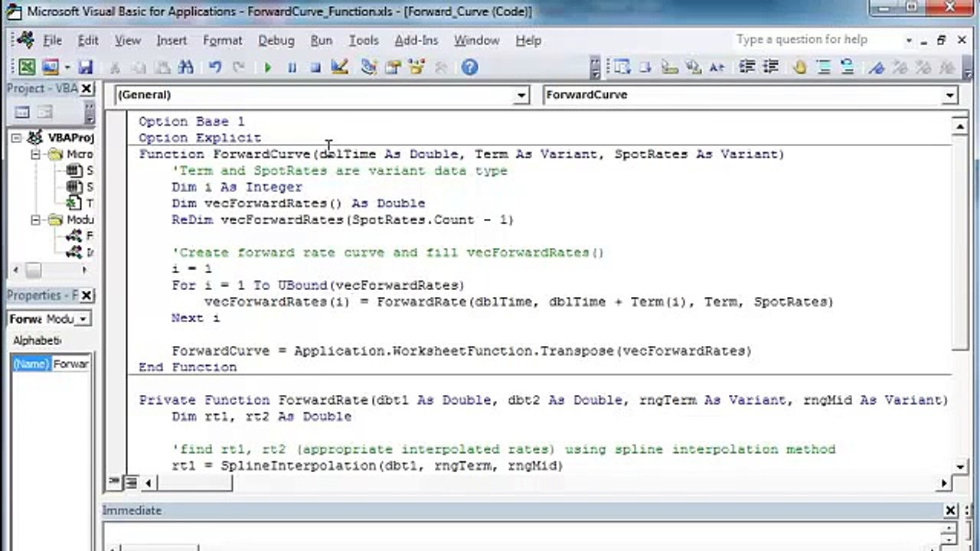Save the project with the floppy disk icon

click(x=85, y=67)
